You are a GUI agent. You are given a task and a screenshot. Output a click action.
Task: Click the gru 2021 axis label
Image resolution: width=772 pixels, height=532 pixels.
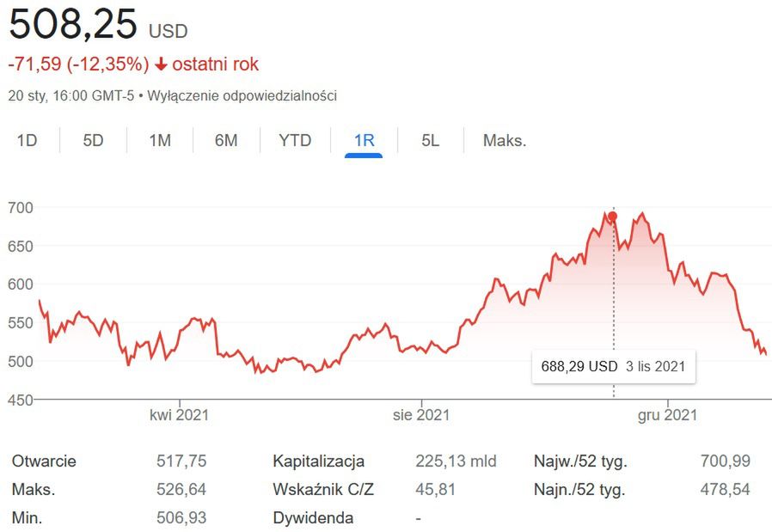pyautogui.click(x=667, y=415)
